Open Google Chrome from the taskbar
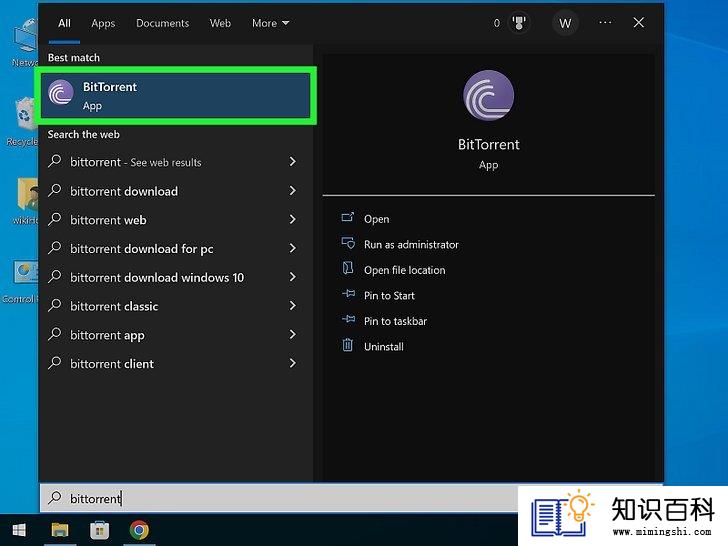 click(139, 530)
